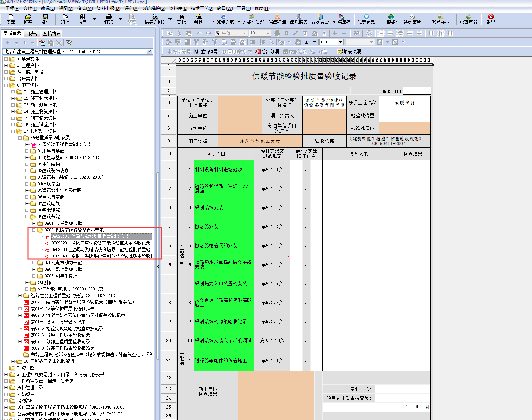
Task: Click the row header 15
Action: pos(168,245)
